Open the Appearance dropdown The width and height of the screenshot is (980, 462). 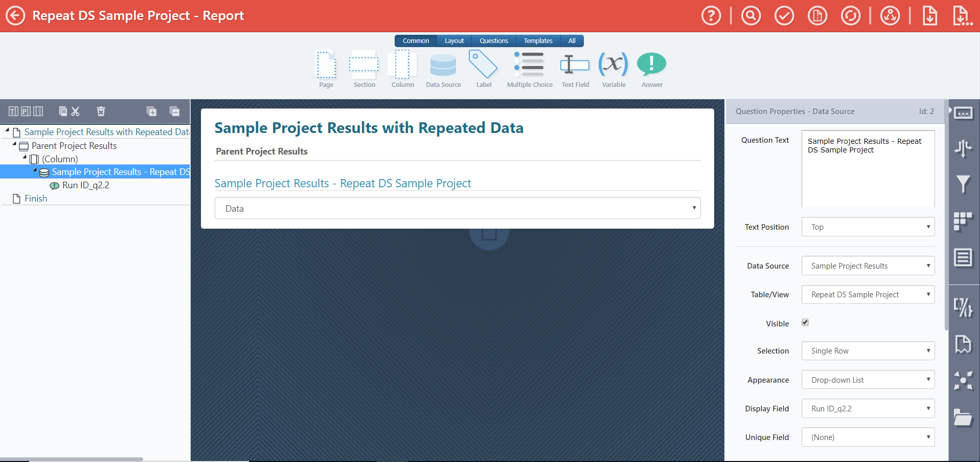click(868, 380)
